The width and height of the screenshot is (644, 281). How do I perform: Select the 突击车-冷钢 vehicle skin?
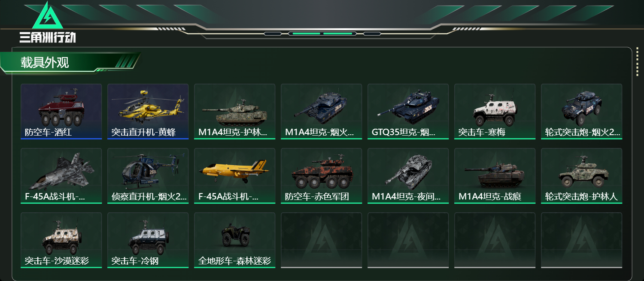pyautogui.click(x=148, y=240)
